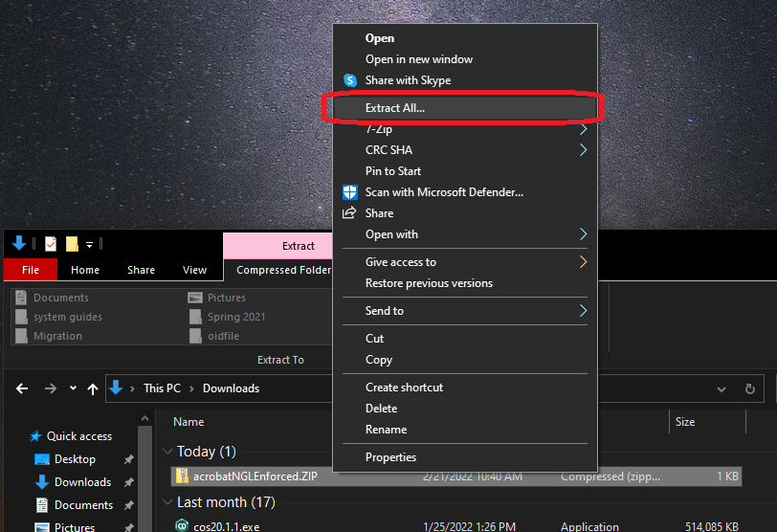Unpin Downloads using its pin icon

[x=129, y=482]
